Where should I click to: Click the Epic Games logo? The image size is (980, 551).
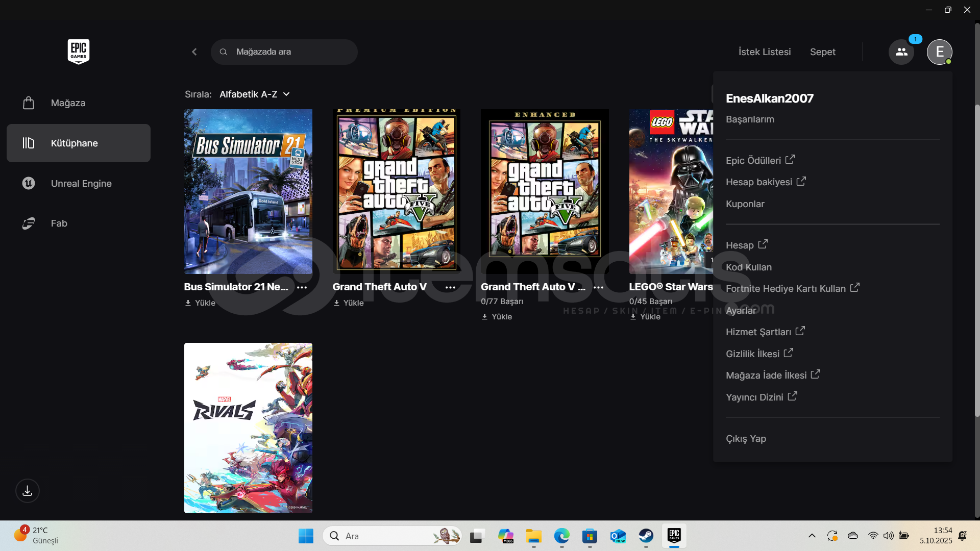(x=78, y=52)
